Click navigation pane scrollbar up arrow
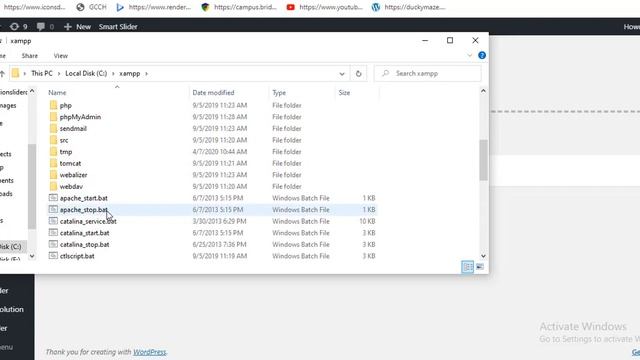 pyautogui.click(x=32, y=91)
